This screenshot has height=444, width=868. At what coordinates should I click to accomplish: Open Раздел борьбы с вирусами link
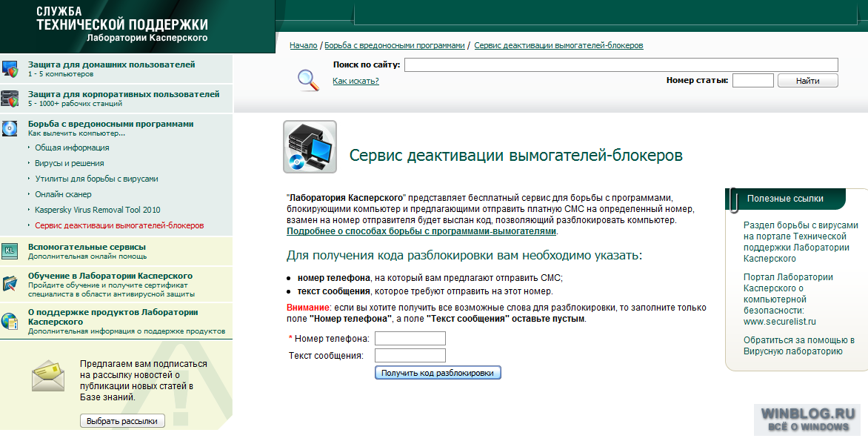[x=801, y=242]
